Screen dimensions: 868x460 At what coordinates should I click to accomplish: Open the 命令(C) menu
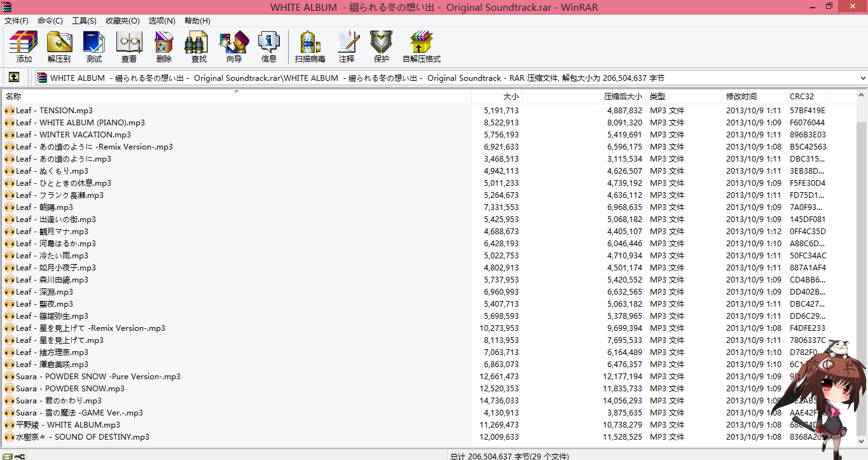50,21
